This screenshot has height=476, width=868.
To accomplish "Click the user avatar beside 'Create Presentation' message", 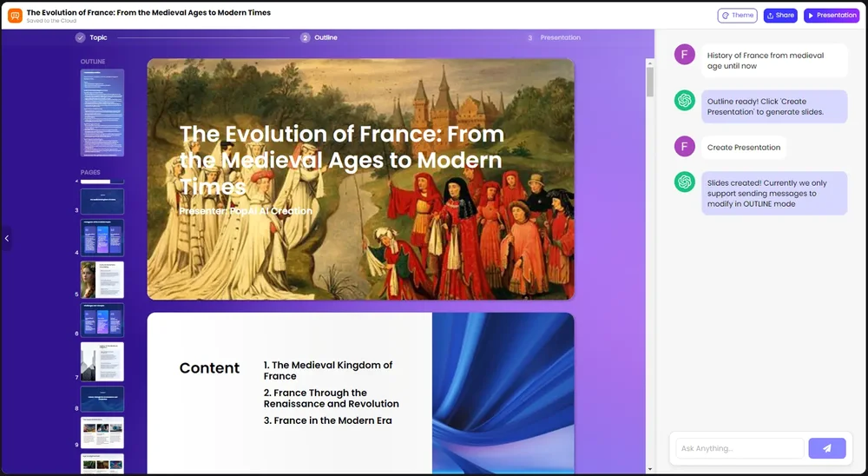I will click(685, 147).
